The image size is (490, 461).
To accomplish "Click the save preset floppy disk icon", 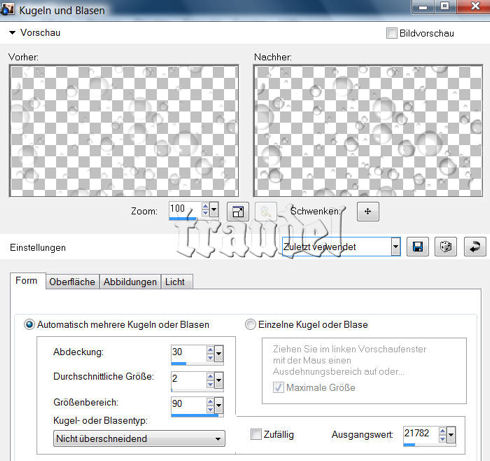I will click(x=417, y=247).
